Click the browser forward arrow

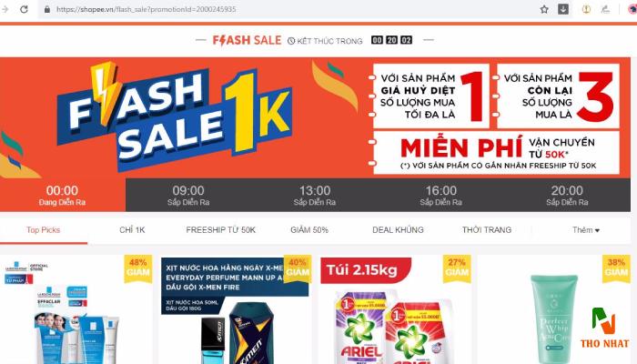pyautogui.click(x=5, y=9)
